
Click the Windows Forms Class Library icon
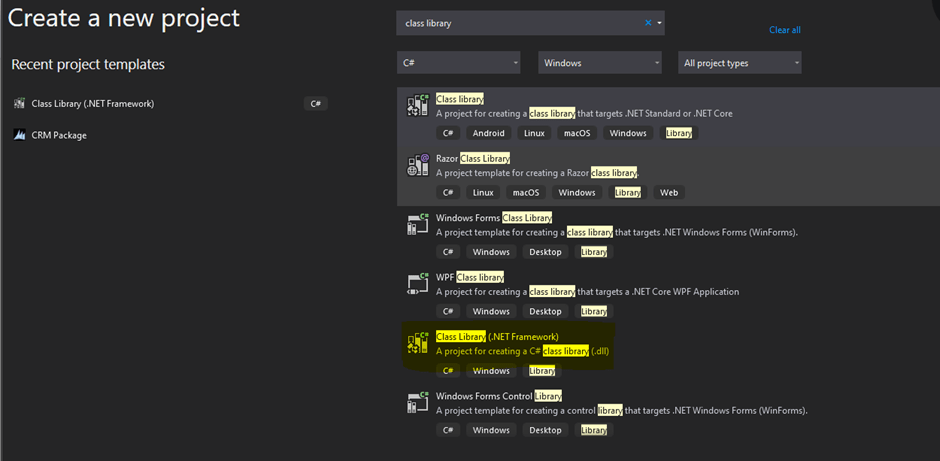pos(417,224)
